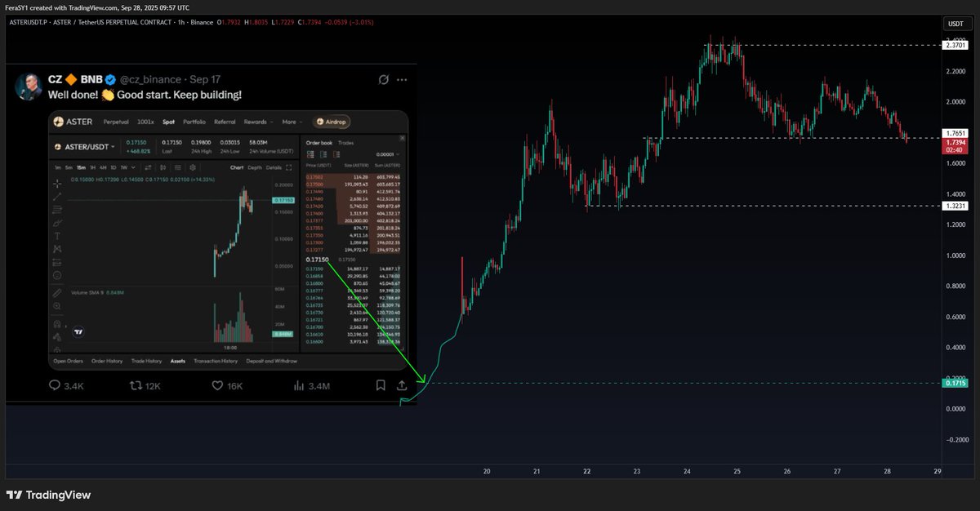Click the Airdrop button
The height and width of the screenshot is (511, 980).
[x=331, y=122]
